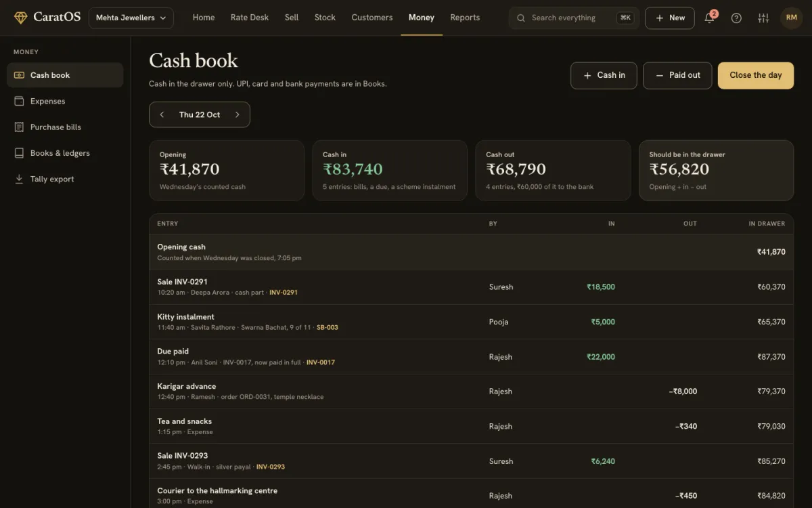Open the INV-0291 invoice link
This screenshot has height=508, width=812.
[x=284, y=293]
